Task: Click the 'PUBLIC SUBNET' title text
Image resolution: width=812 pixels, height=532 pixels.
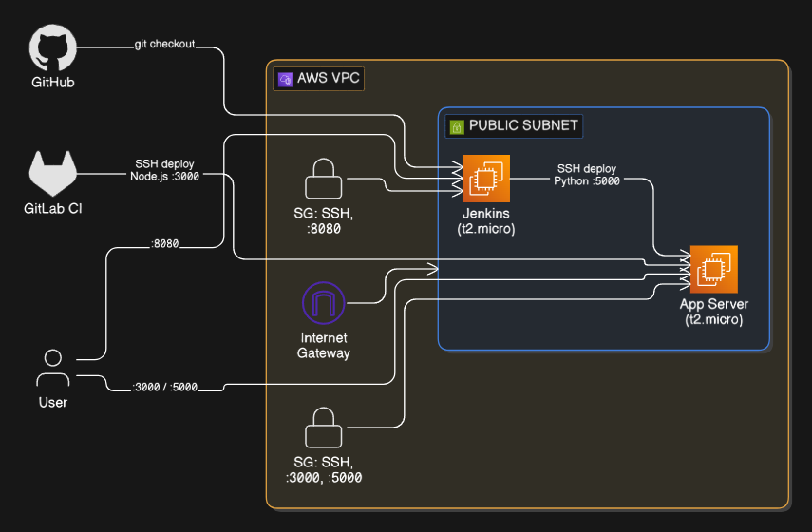Action: tap(523, 125)
